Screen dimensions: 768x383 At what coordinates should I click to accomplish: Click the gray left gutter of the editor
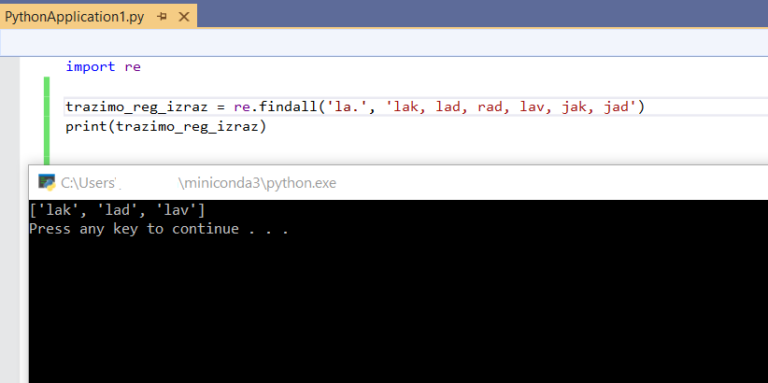coord(10,219)
